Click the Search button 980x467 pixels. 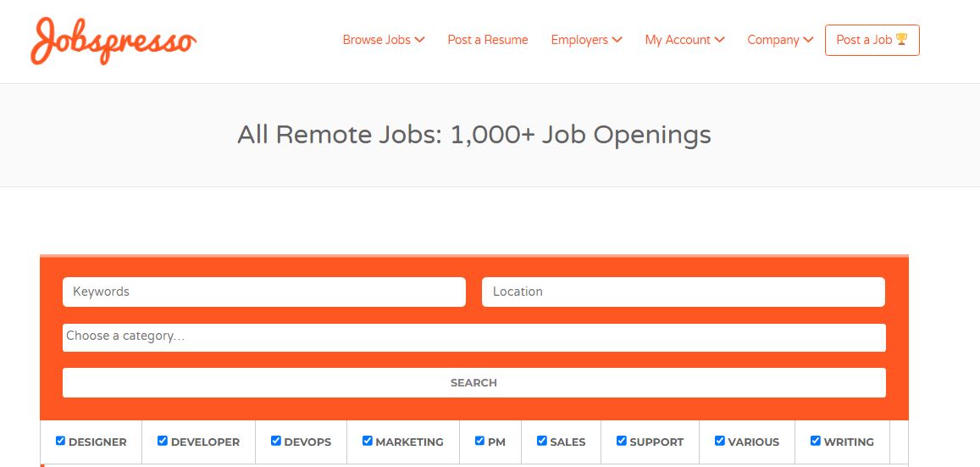pos(473,382)
